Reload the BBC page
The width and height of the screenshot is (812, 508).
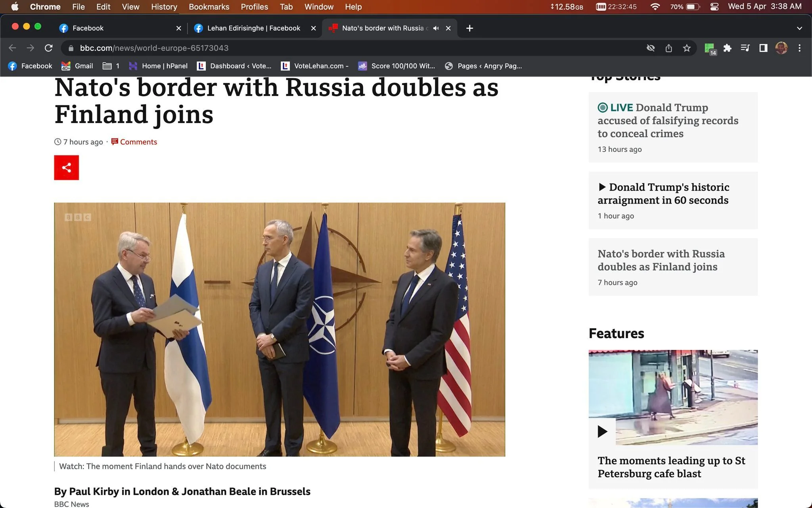point(48,48)
